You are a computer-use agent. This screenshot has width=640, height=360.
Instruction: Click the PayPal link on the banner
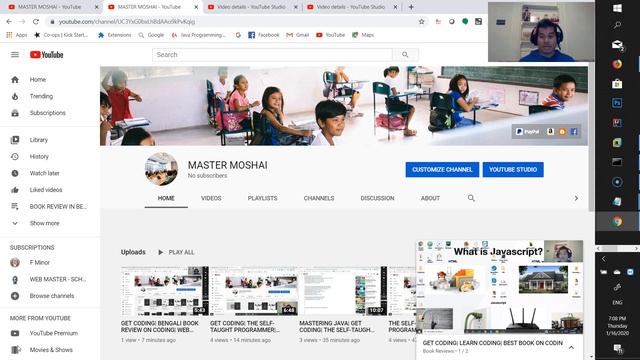tap(528, 132)
